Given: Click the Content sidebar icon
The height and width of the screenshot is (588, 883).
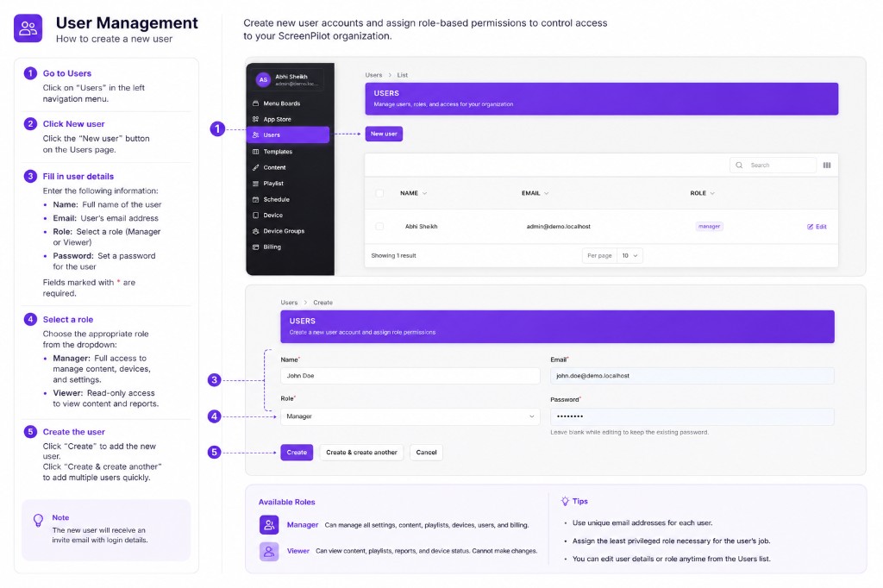Looking at the screenshot, I should 255,167.
